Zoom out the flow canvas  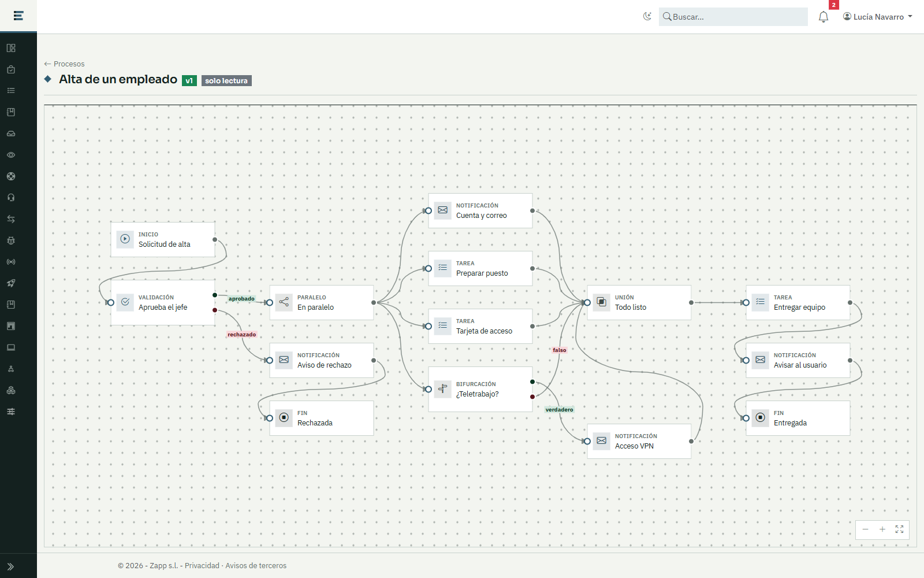click(x=865, y=529)
